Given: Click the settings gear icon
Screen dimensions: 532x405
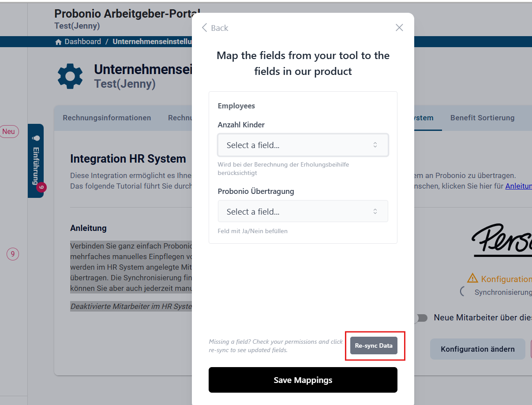Looking at the screenshot, I should [70, 76].
